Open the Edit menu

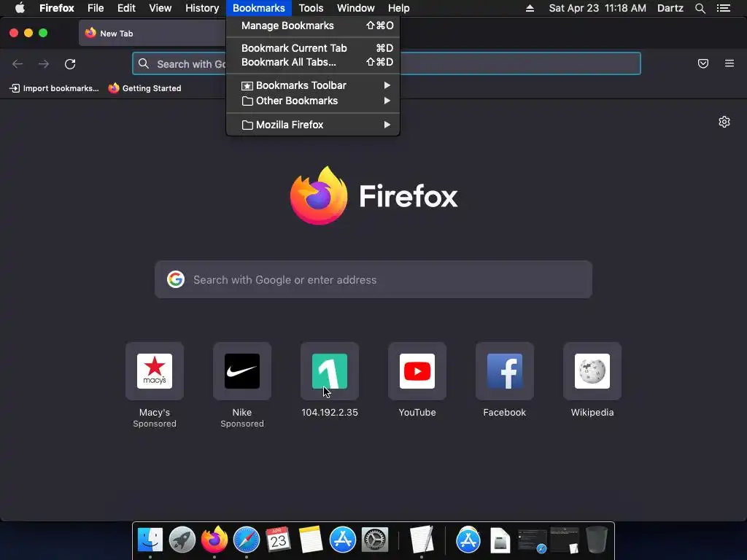tap(126, 8)
